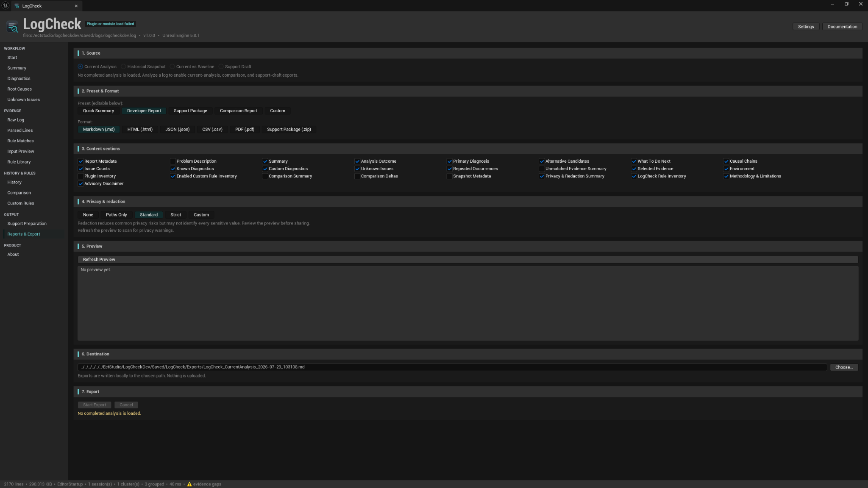The image size is (868, 488).
Task: Select the Developer Report preset
Action: [144, 111]
